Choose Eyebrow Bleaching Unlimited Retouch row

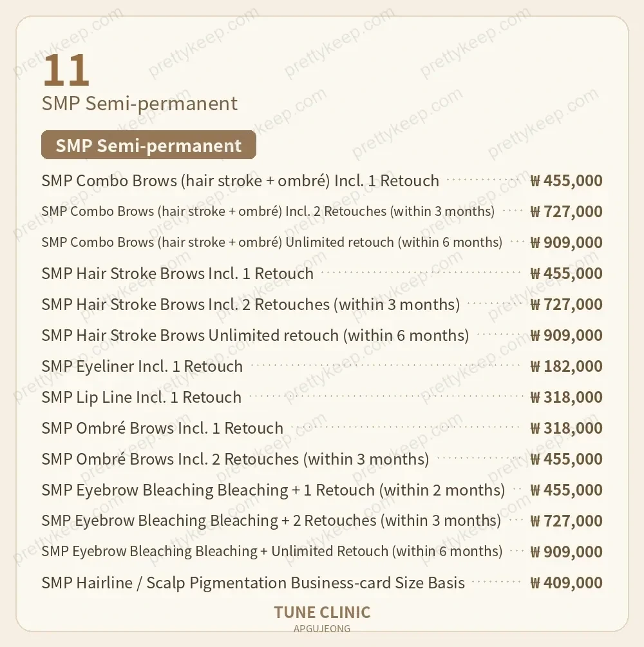[321, 551]
